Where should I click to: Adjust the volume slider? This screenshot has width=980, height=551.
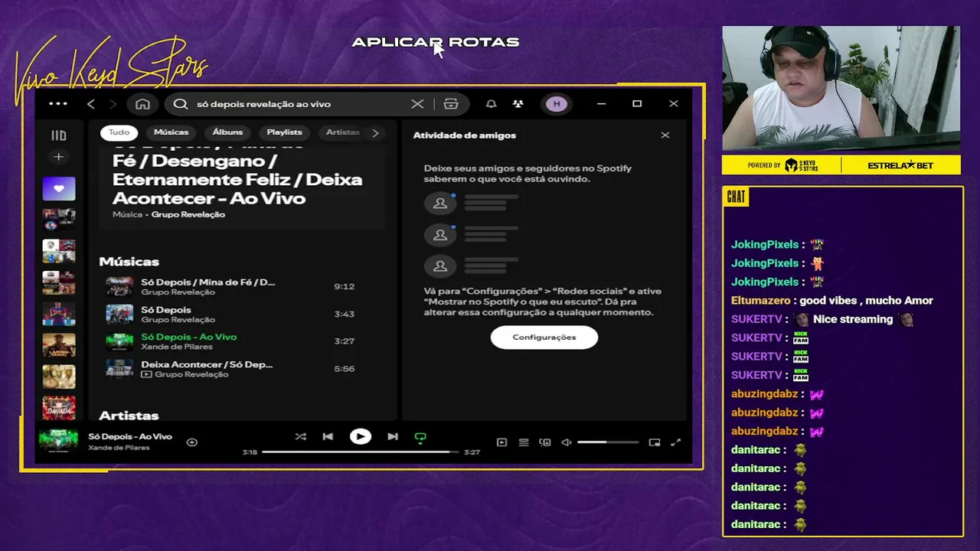pyautogui.click(x=608, y=442)
